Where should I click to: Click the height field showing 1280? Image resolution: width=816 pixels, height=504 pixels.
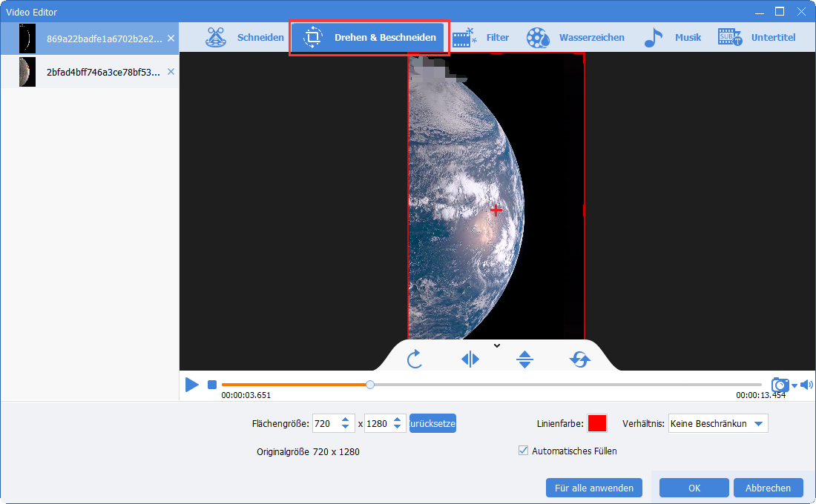[378, 423]
